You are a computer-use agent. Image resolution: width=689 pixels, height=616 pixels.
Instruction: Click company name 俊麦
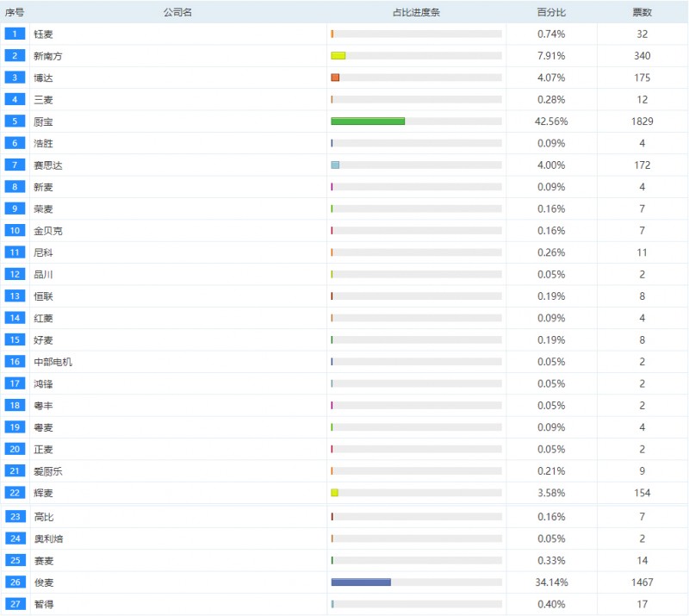44,582
